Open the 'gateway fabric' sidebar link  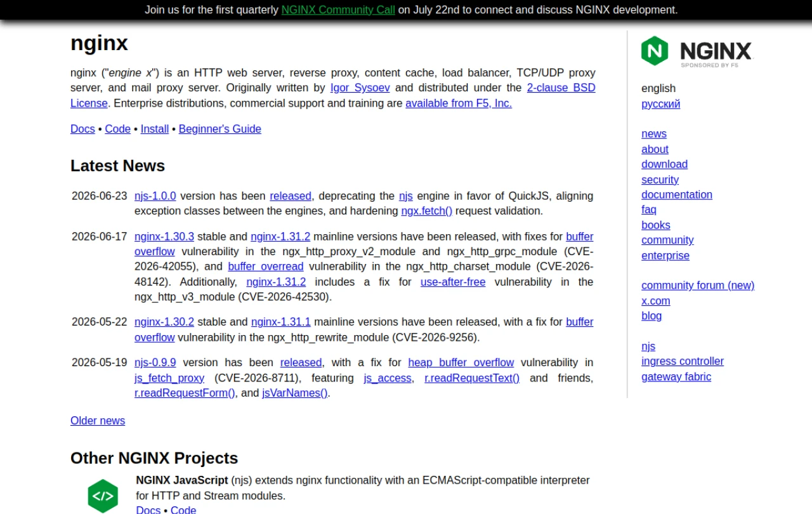(x=676, y=376)
